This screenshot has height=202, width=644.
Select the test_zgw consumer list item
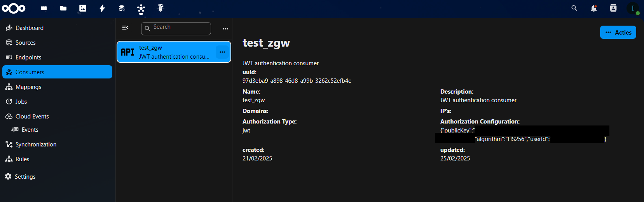[x=174, y=52]
